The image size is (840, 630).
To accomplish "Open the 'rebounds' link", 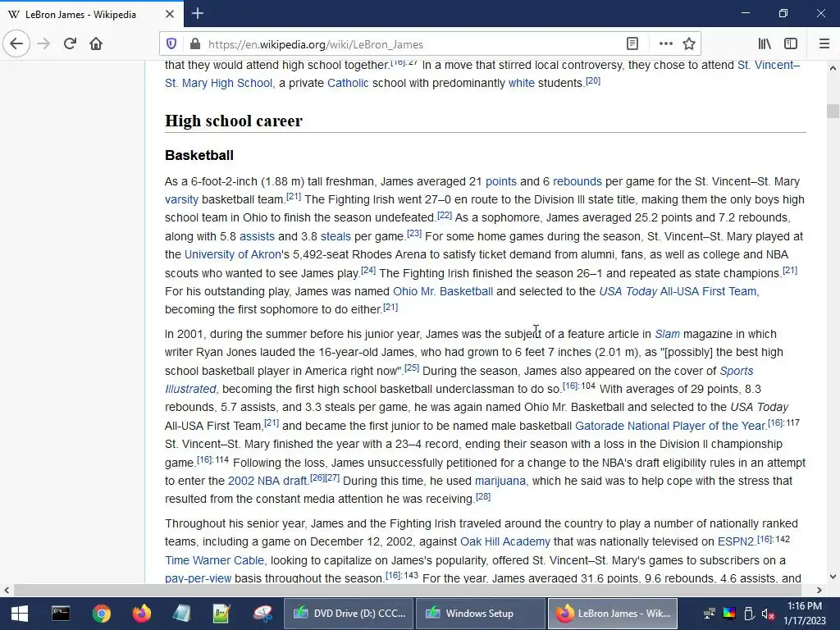I will [x=577, y=181].
